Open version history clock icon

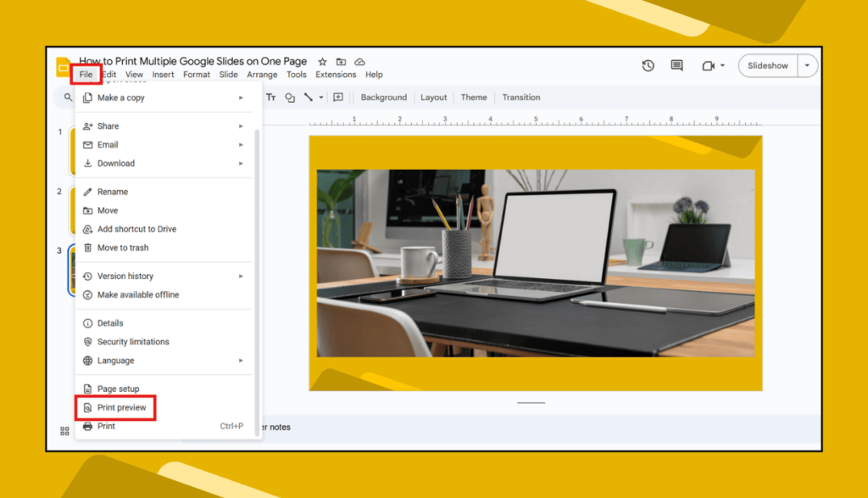point(648,65)
